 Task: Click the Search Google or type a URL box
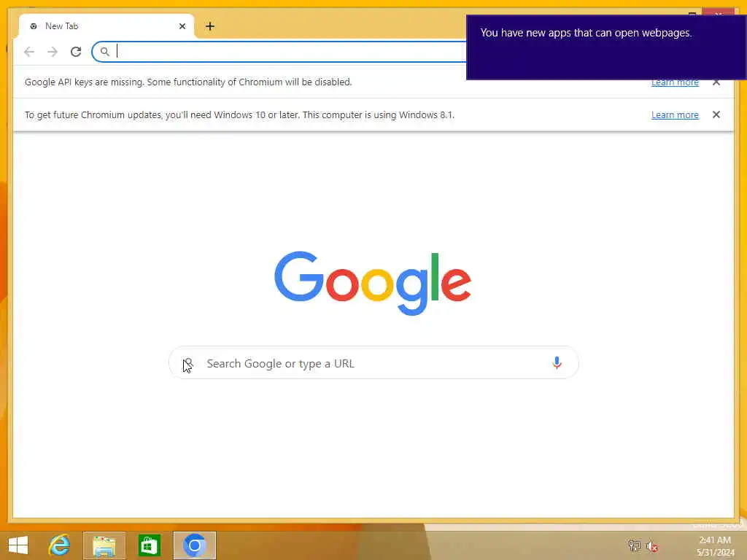(373, 363)
